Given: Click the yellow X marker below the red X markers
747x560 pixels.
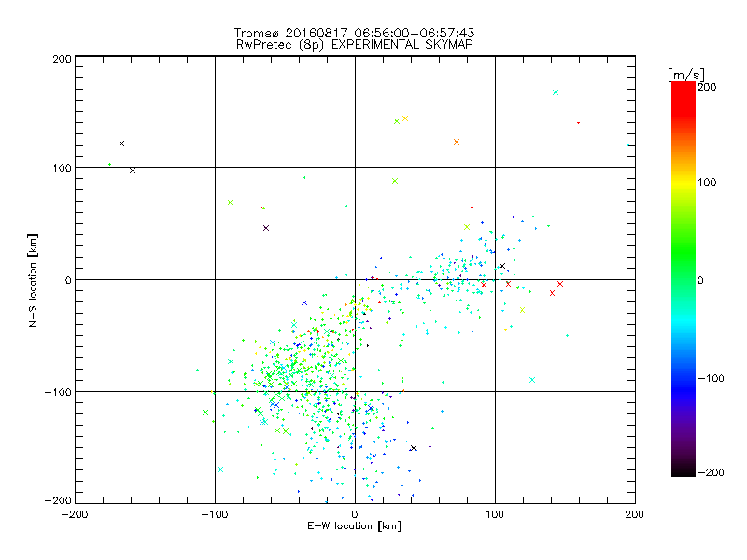Looking at the screenshot, I should (522, 309).
